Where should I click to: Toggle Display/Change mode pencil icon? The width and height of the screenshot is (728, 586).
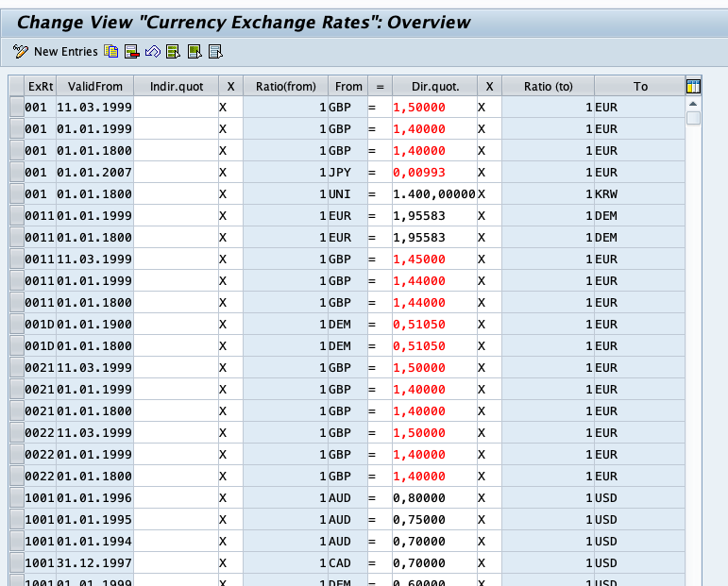tap(21, 52)
